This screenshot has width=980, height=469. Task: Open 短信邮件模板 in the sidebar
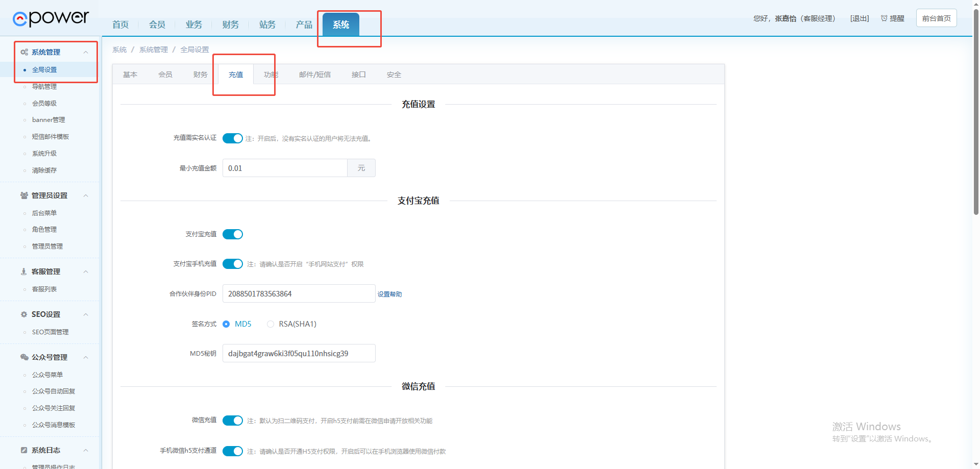click(50, 137)
